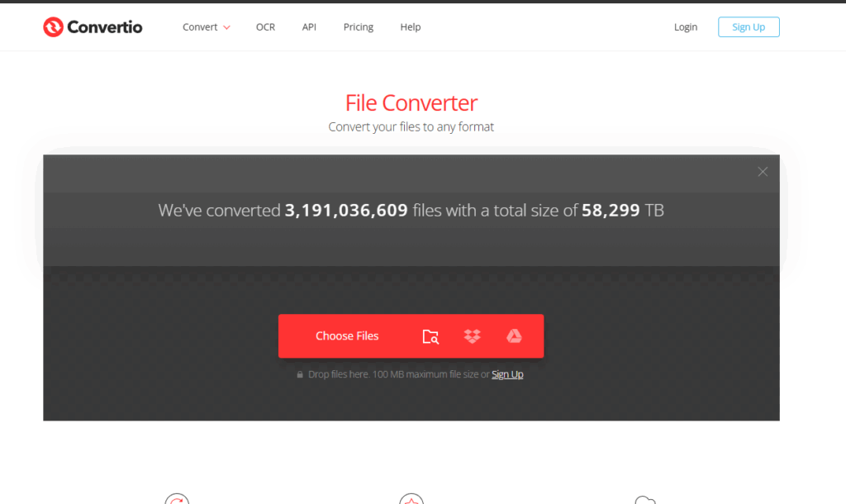Click the 3,191,036,609 files count
This screenshot has width=846, height=504.
346,211
